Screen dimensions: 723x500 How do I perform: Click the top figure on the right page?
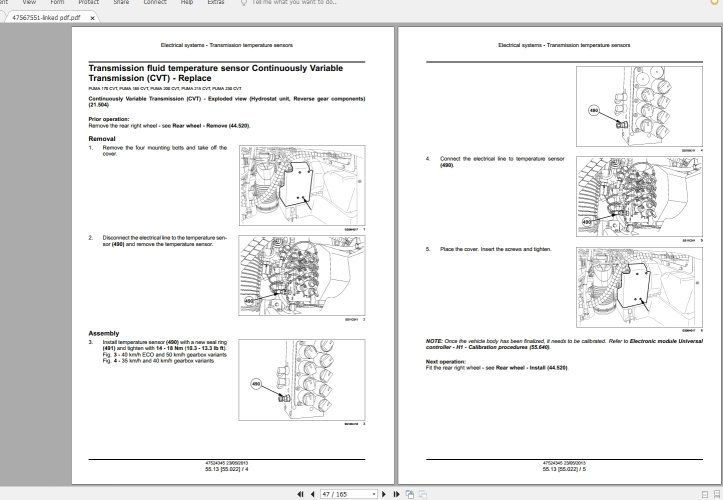639,106
